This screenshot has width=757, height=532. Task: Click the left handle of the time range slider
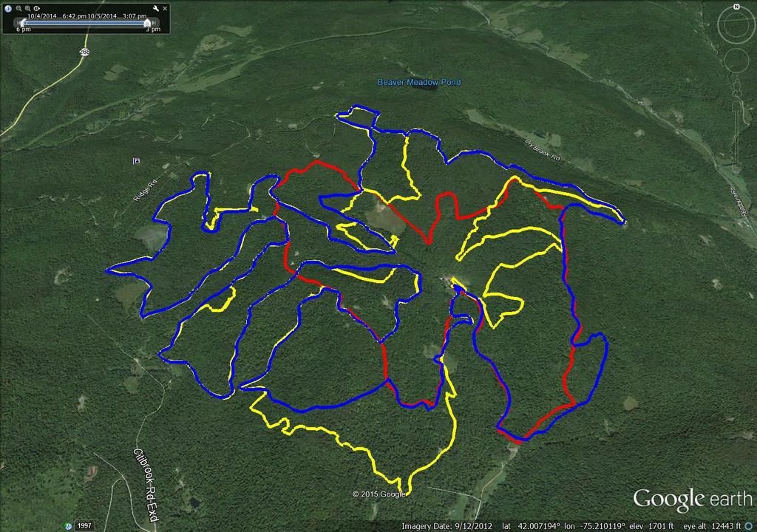click(x=23, y=23)
